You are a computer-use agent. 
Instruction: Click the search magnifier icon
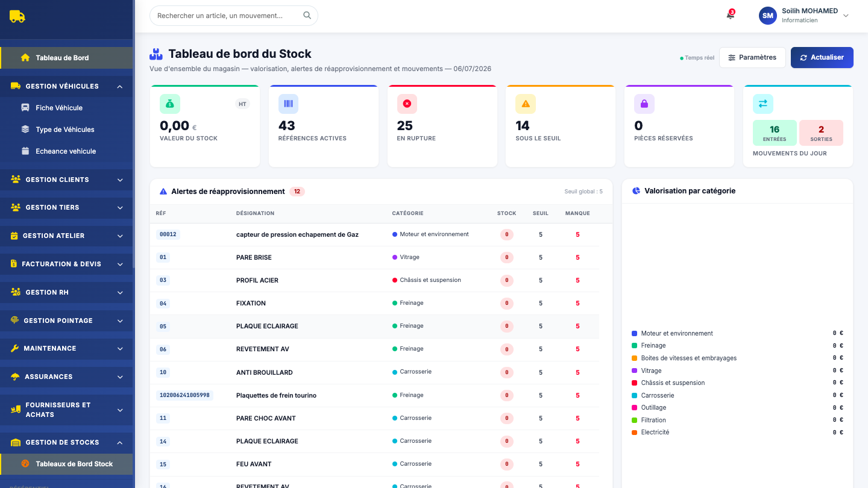tap(307, 16)
